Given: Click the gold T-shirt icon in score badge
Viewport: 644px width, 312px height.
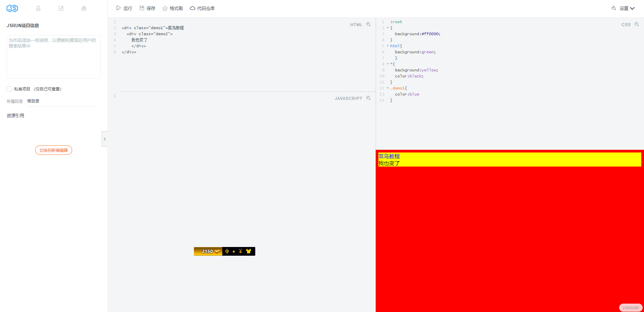Looking at the screenshot, I should (x=249, y=251).
